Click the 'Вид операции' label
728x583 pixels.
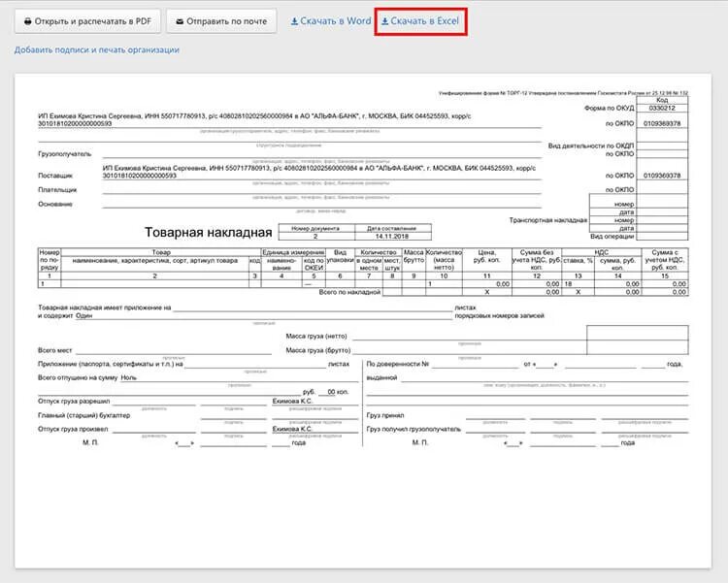pos(612,237)
